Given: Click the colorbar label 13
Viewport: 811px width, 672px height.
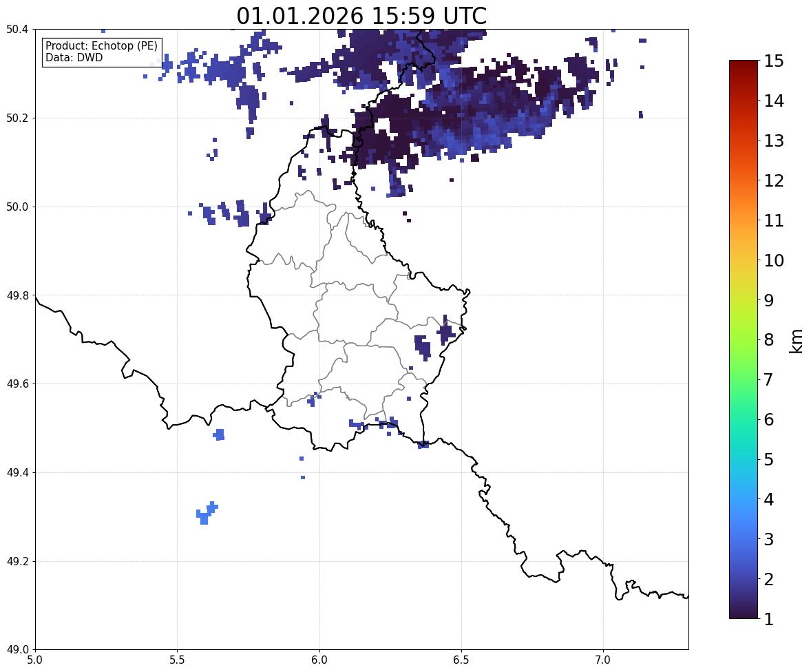Looking at the screenshot, I should click(774, 140).
